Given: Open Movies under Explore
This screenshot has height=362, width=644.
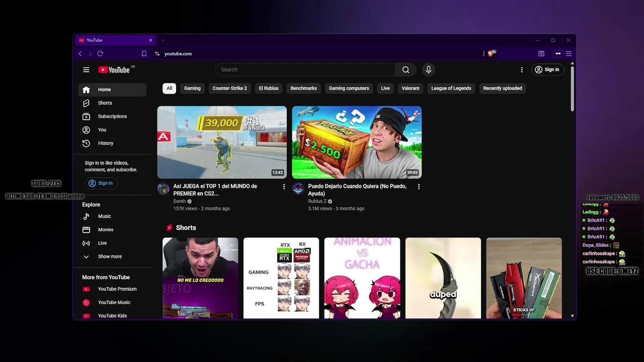Looking at the screenshot, I should click(112, 230).
